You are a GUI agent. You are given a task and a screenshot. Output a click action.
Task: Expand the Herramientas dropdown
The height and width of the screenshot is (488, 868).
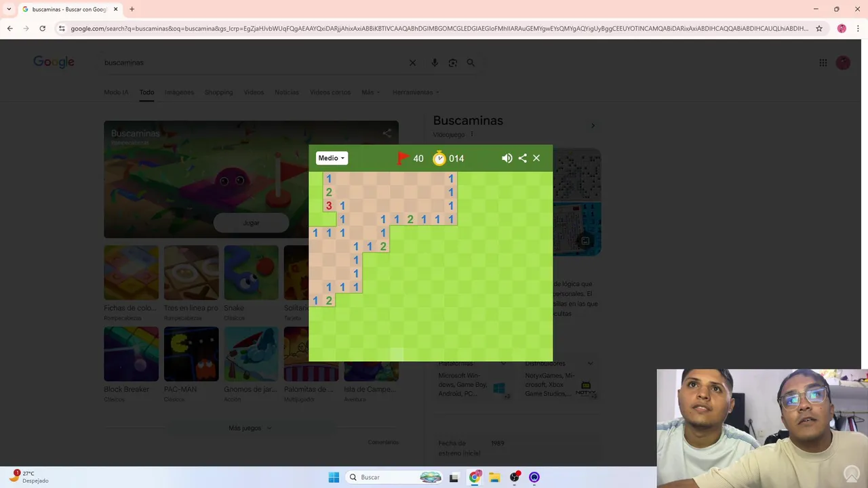click(x=416, y=92)
